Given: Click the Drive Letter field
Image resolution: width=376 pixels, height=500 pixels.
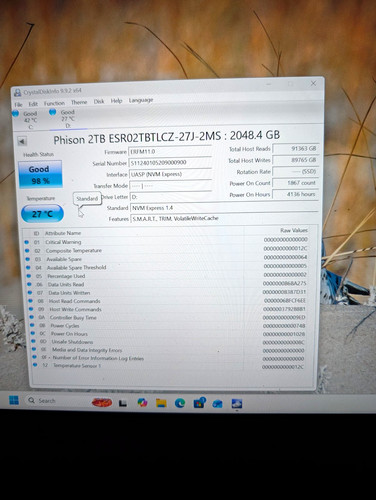Looking at the screenshot, I should pyautogui.click(x=171, y=197).
